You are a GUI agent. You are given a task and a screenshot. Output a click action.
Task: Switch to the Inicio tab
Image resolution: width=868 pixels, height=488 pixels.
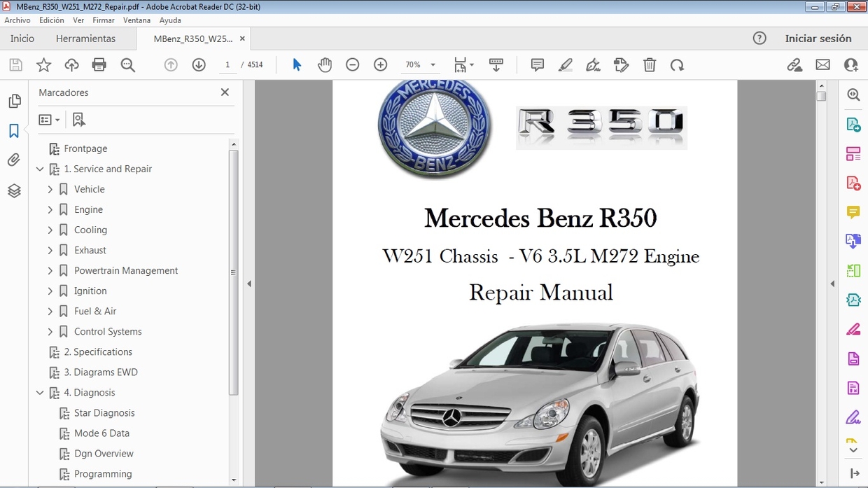[22, 39]
